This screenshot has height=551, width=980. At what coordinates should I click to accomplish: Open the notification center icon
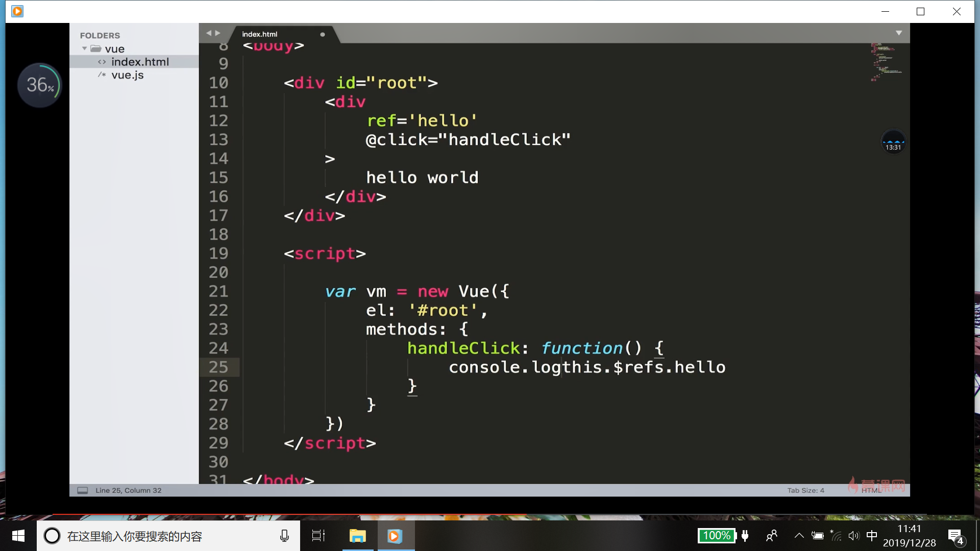pyautogui.click(x=955, y=536)
